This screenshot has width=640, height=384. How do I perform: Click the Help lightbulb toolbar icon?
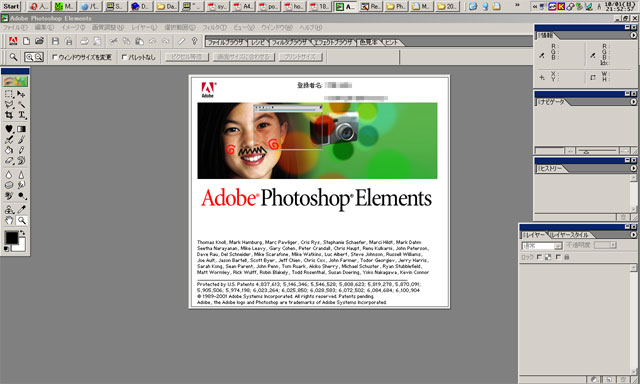coord(194,41)
